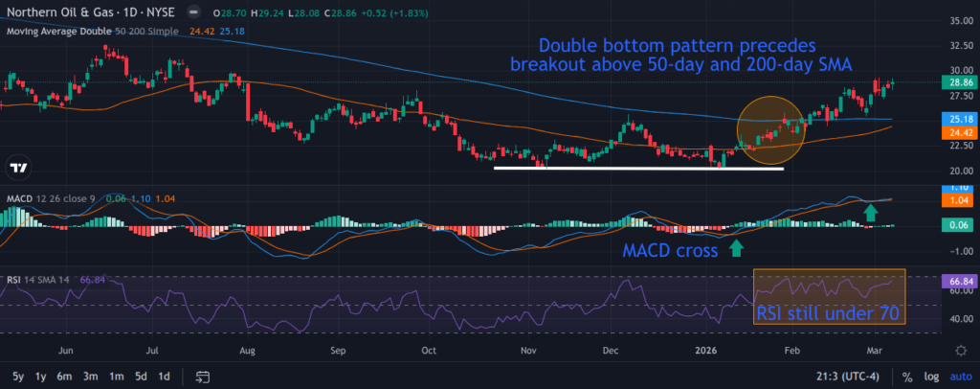Click the green arrow near MACD 1.04 label

click(870, 211)
